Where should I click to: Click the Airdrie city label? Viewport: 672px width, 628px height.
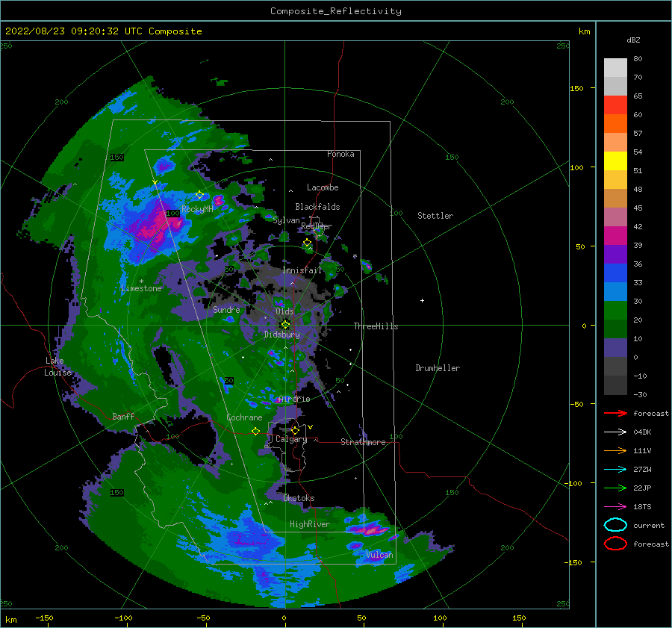[x=294, y=399]
